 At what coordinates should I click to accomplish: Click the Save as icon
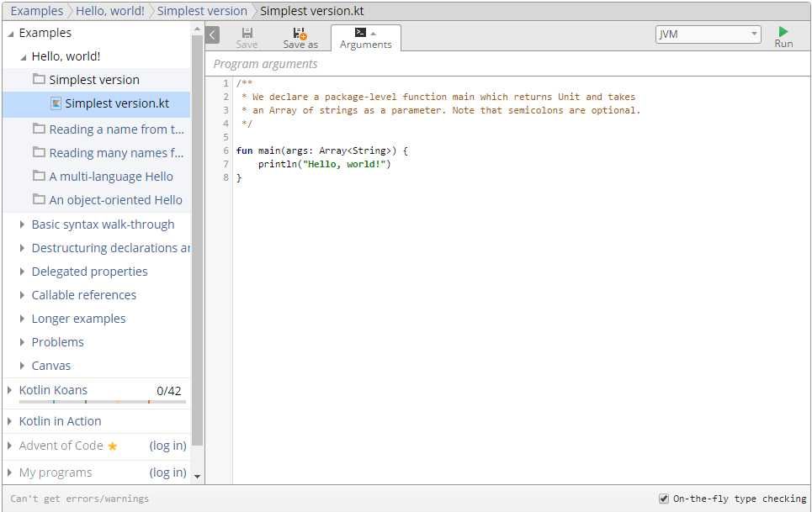[x=300, y=34]
